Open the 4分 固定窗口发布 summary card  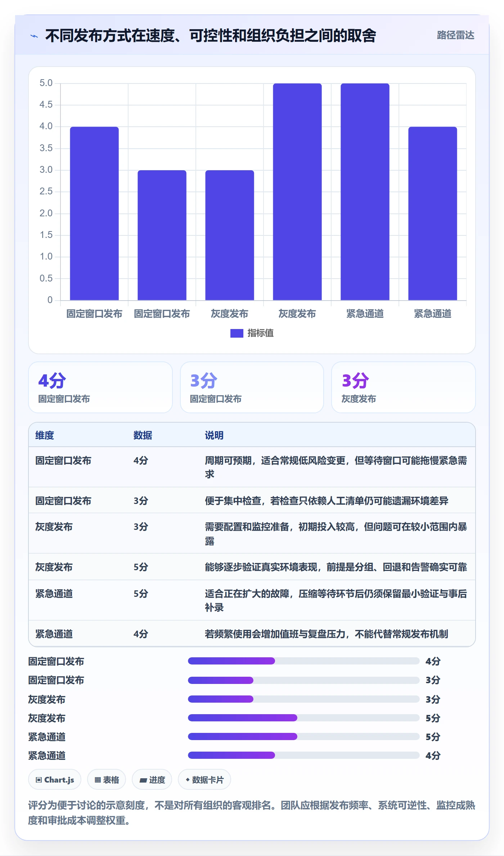(100, 387)
